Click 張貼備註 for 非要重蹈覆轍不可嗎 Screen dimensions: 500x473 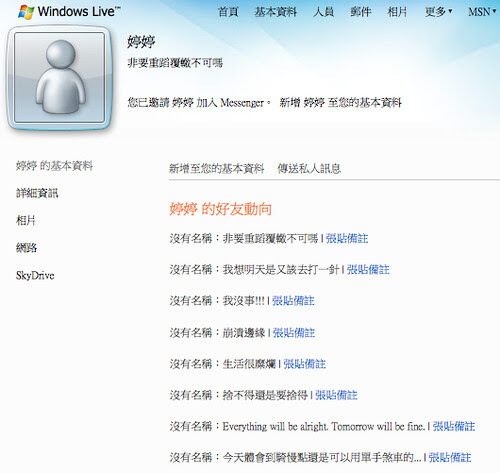[x=347, y=238]
